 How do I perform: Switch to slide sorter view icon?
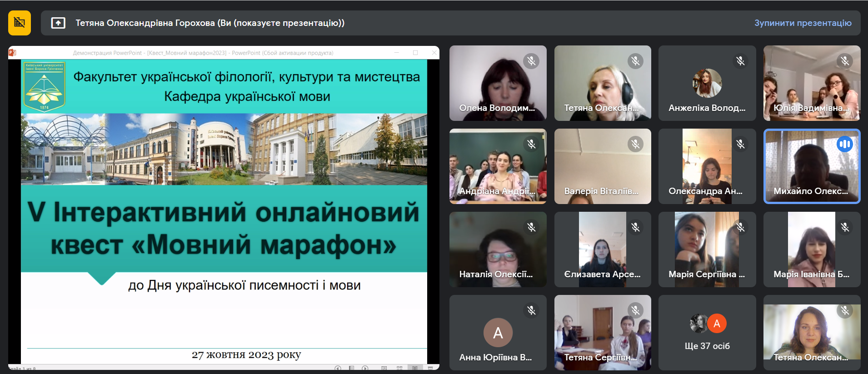[399, 368]
